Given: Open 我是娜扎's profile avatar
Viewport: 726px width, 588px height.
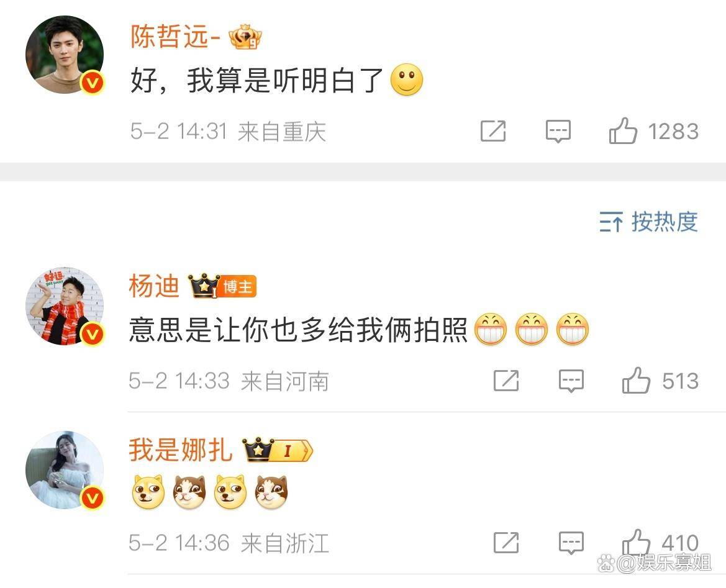Looking at the screenshot, I should (x=65, y=470).
